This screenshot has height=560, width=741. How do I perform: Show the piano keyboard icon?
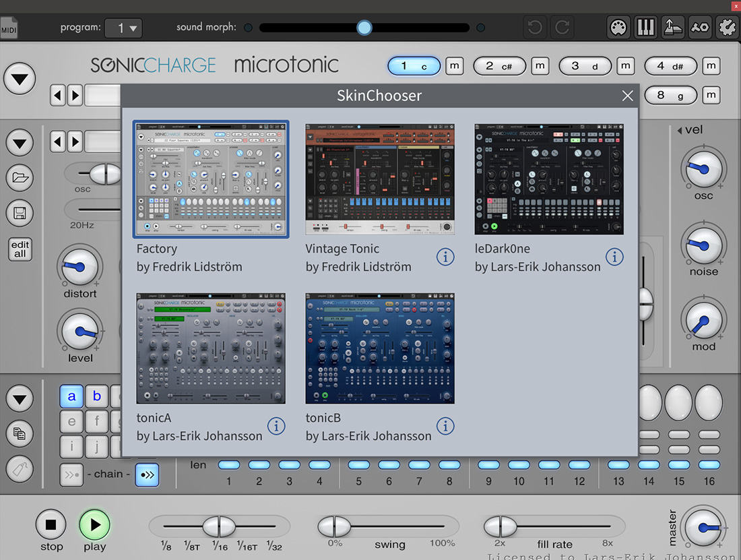click(x=645, y=28)
